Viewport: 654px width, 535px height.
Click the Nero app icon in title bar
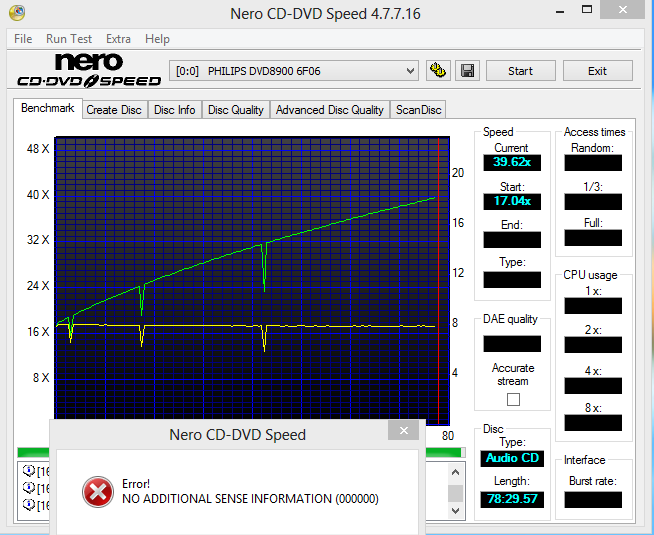pyautogui.click(x=17, y=13)
